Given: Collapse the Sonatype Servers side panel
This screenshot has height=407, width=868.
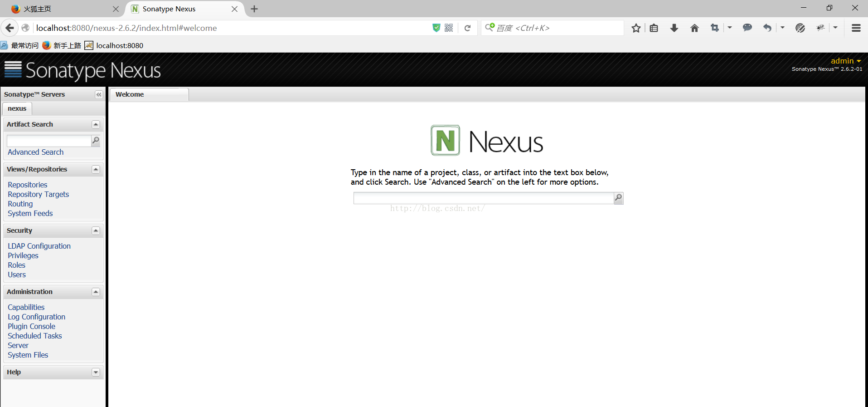Looking at the screenshot, I should click(x=98, y=94).
